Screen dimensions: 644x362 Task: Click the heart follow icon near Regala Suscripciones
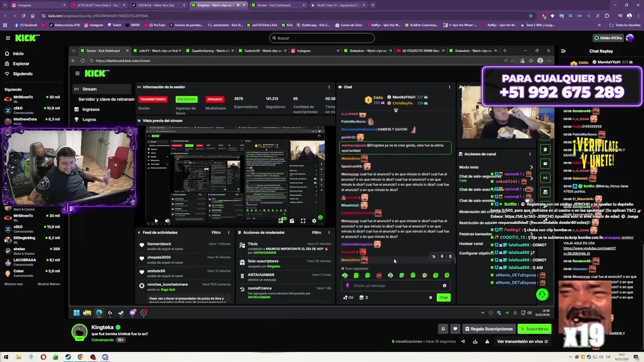455,329
